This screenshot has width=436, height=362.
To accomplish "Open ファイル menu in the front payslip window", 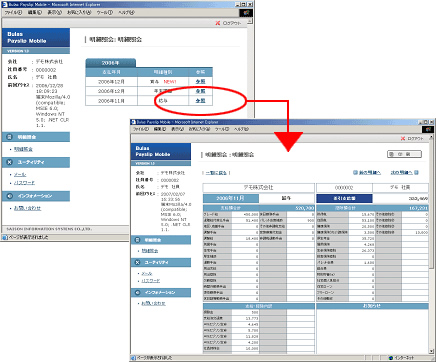I will 141,129.
